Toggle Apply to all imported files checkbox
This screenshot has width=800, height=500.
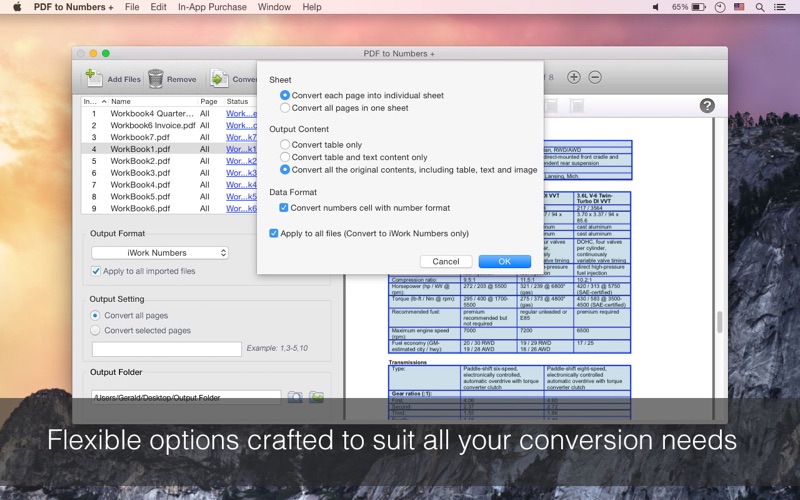tap(95, 271)
